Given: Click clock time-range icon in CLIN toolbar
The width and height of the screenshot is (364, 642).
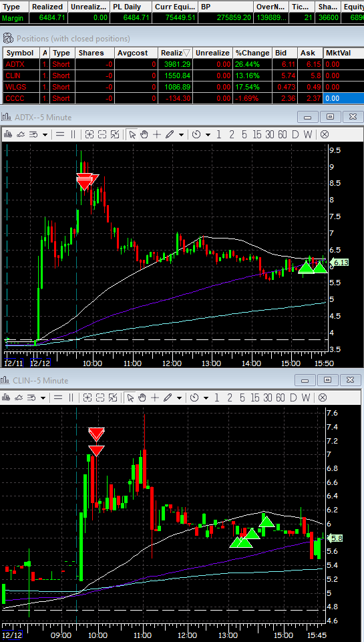Looking at the screenshot, I should (x=194, y=397).
